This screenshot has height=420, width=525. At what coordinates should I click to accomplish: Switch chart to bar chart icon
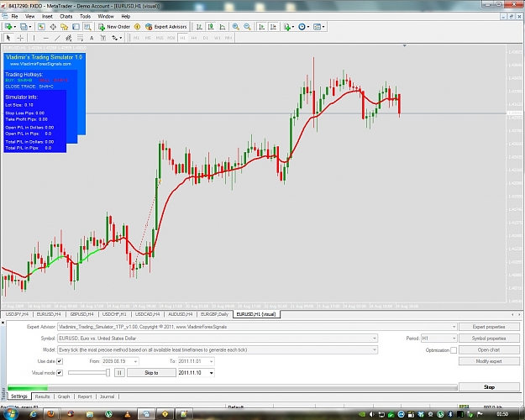199,27
